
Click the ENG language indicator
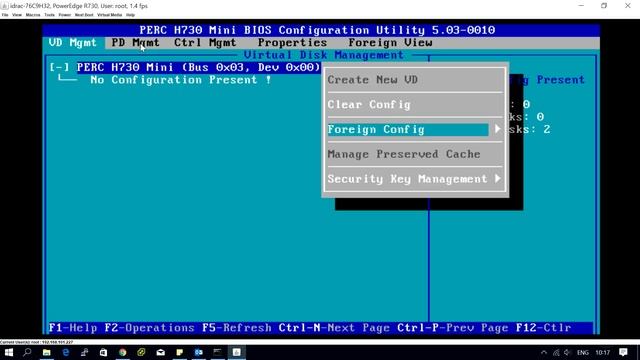(583, 353)
